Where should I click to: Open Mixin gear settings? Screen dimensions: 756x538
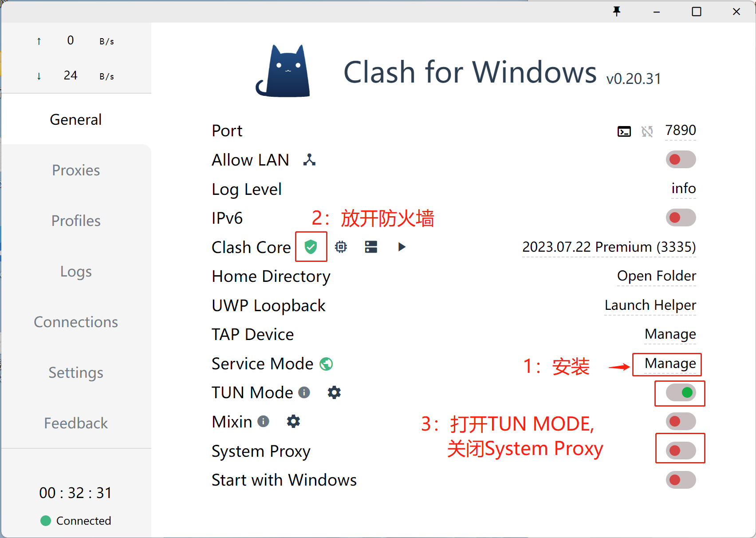(293, 421)
